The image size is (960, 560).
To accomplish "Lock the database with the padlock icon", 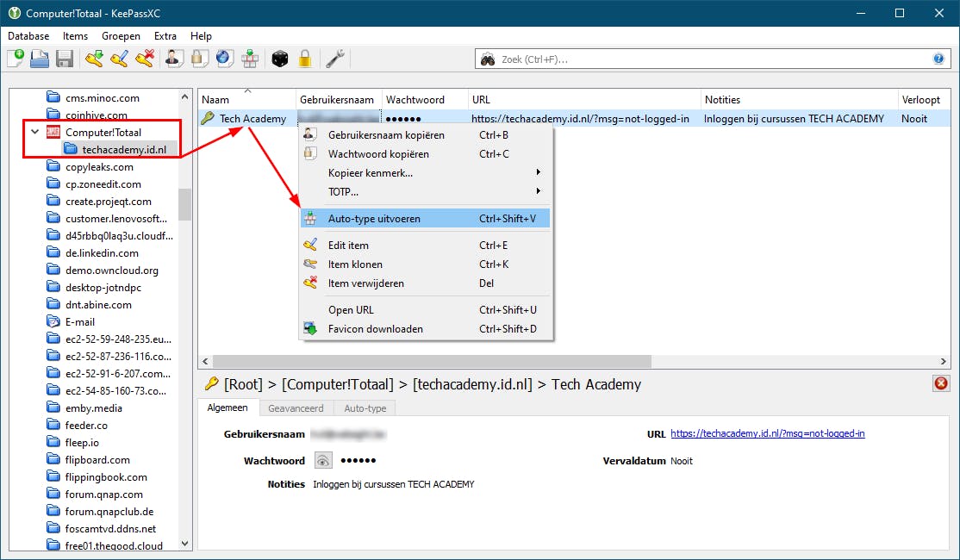I will tap(305, 59).
